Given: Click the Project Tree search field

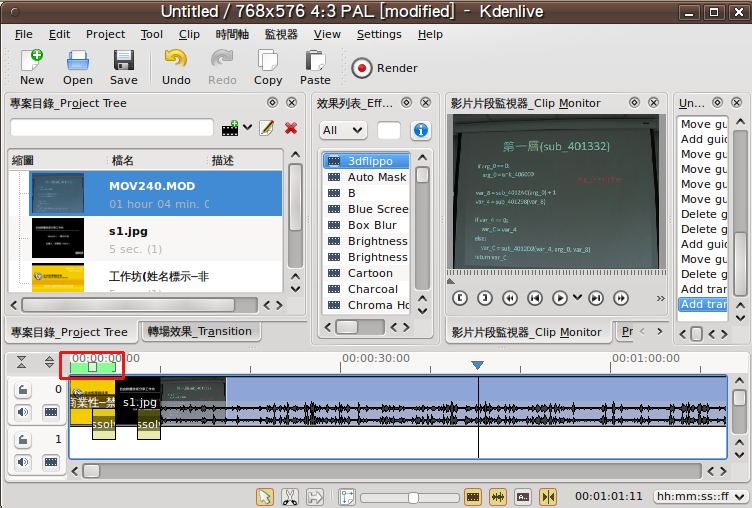Looking at the screenshot, I should [112, 128].
